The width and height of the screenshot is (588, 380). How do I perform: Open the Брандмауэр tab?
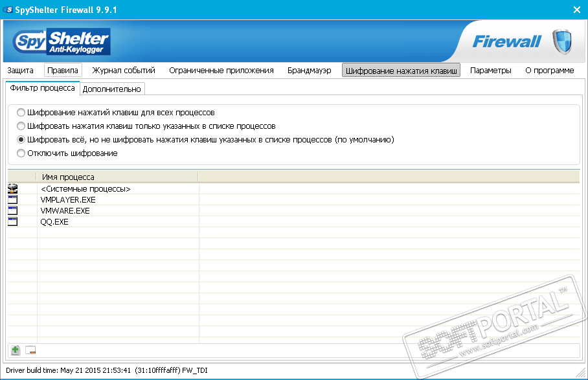[310, 71]
